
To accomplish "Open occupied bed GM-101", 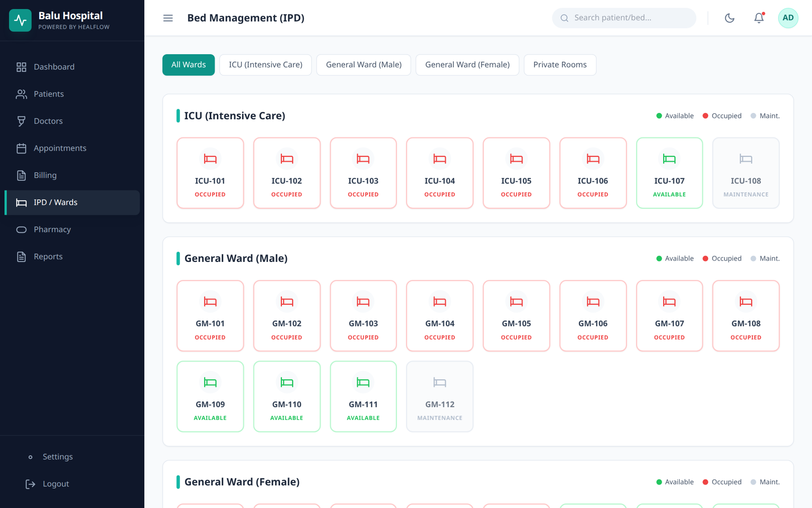I will pos(210,316).
